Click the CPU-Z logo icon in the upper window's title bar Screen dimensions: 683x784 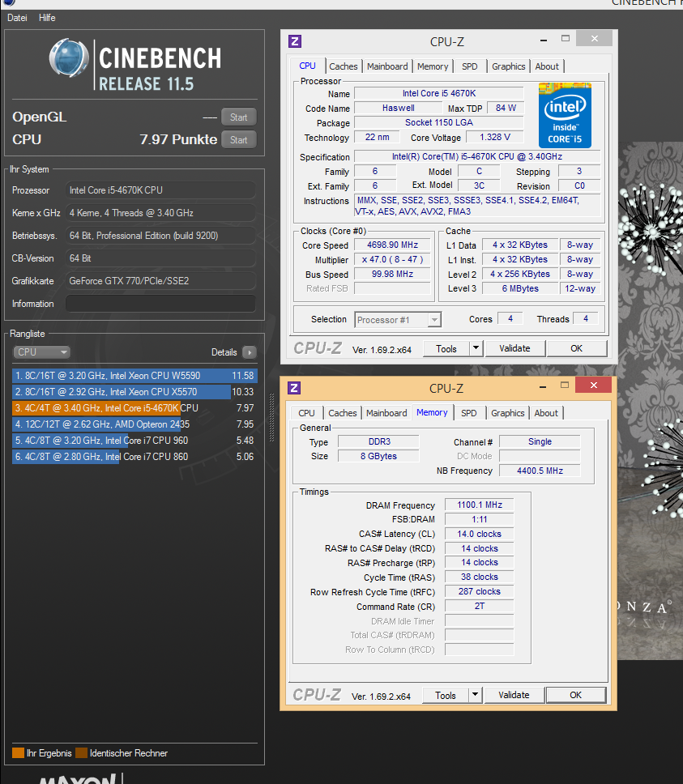coord(295,41)
